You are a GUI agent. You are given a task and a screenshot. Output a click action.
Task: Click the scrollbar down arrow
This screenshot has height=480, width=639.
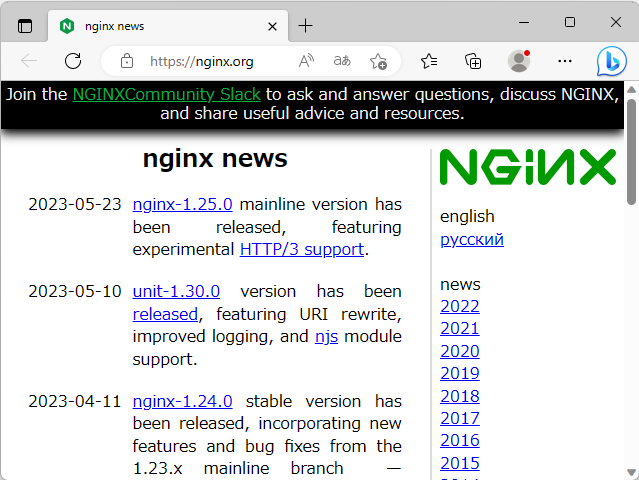(x=631, y=473)
